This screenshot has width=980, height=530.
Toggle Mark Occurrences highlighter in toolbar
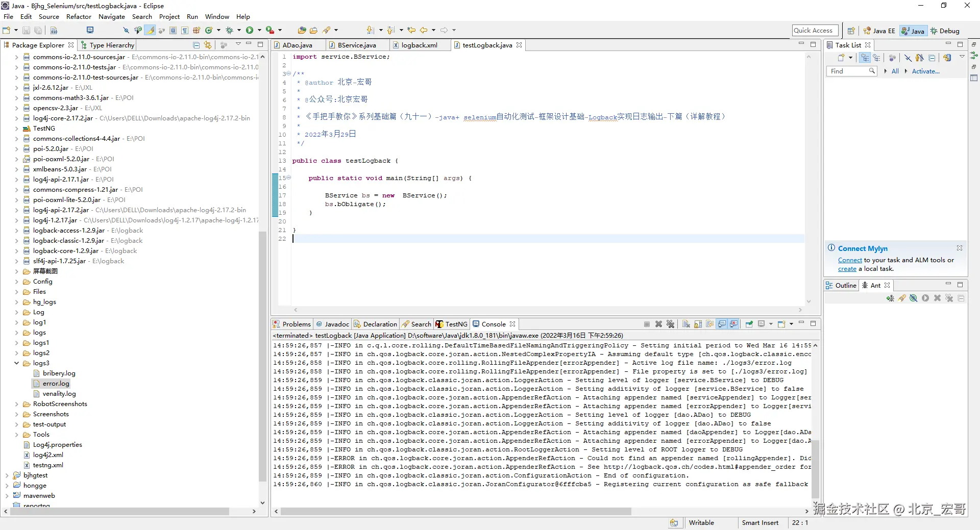(x=150, y=31)
